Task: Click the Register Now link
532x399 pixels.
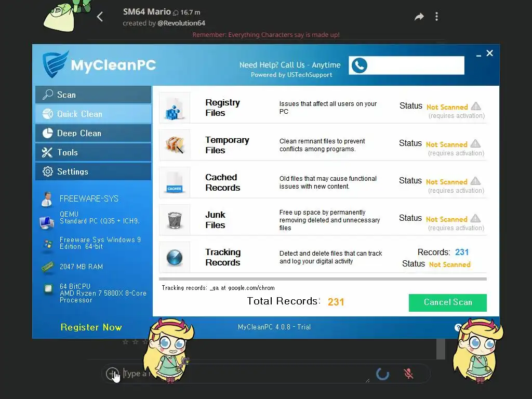Action: pyautogui.click(x=91, y=327)
